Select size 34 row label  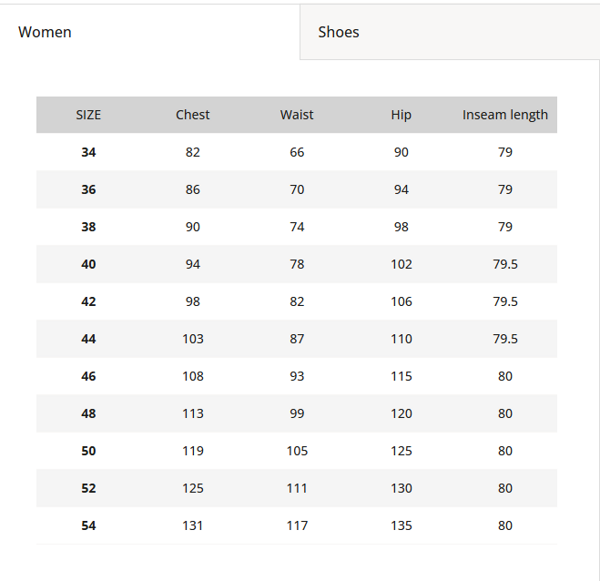pyautogui.click(x=88, y=152)
